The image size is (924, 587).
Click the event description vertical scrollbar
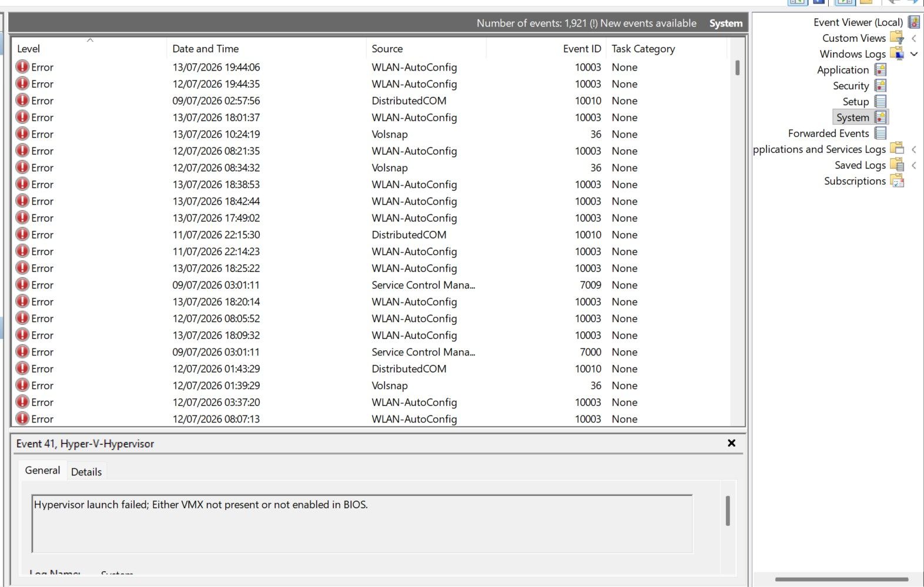(728, 511)
